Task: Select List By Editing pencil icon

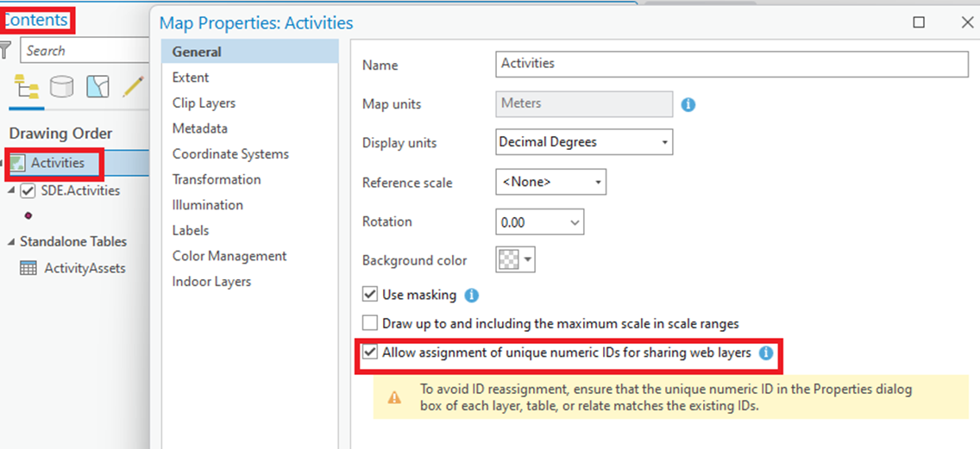Action: click(133, 86)
